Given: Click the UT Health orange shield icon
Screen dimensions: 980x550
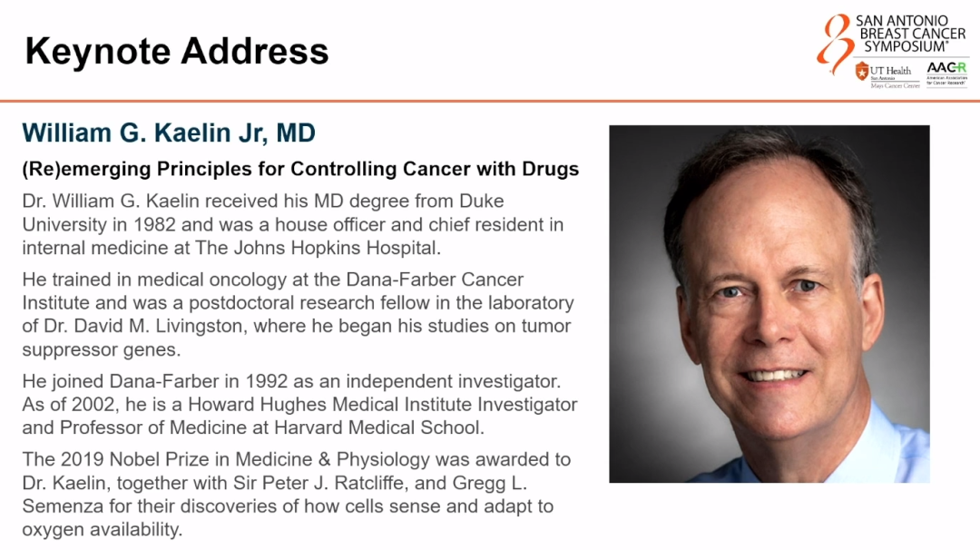Looking at the screenshot, I should point(861,72).
